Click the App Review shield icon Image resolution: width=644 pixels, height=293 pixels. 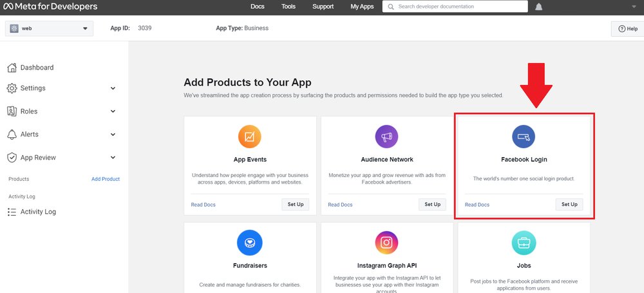pyautogui.click(x=12, y=157)
